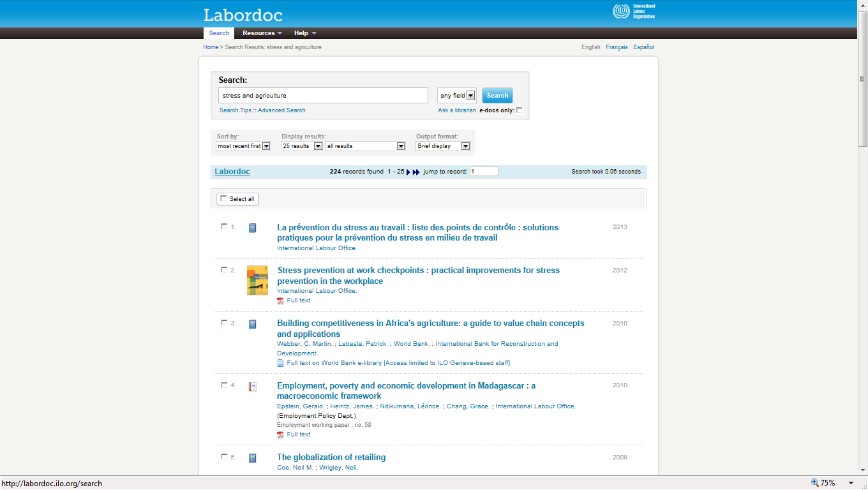Image resolution: width=868 pixels, height=490 pixels.
Task: Open The globalization of retailing title
Action: pyautogui.click(x=331, y=457)
